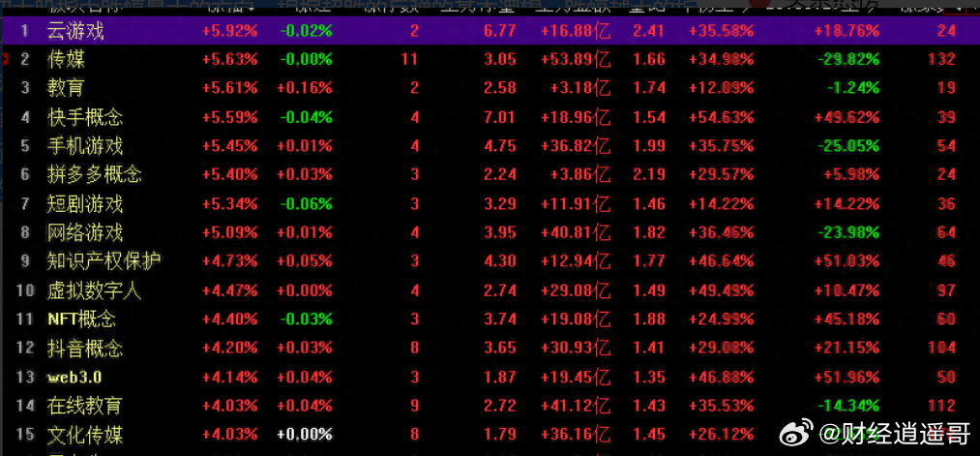Select 网络游戏 in the list
Screen dimensions: 980x456
pyautogui.click(x=85, y=233)
